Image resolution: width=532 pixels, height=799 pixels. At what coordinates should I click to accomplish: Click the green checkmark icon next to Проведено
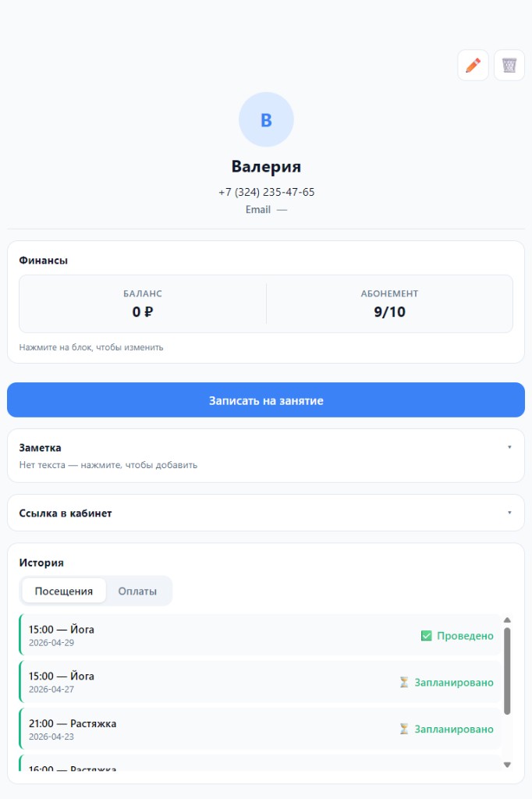[x=427, y=635]
